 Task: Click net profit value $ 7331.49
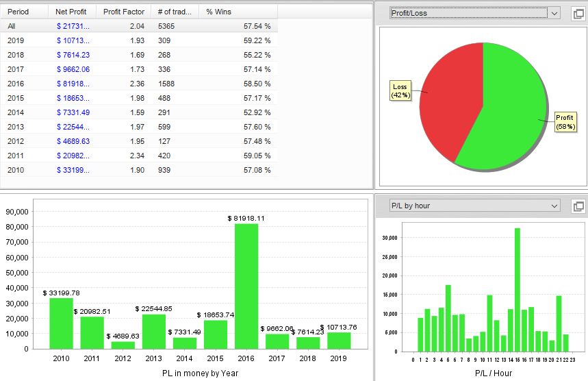[x=73, y=112]
